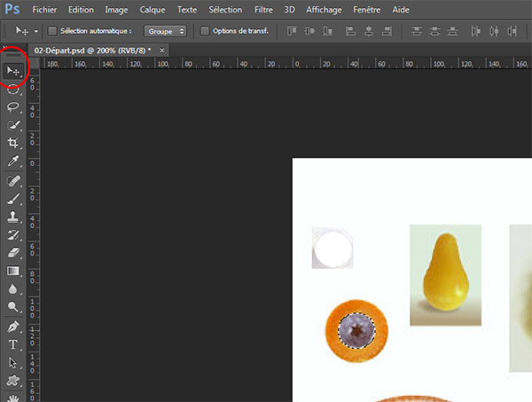The height and width of the screenshot is (402, 532).
Task: Select the Blur tool
Action: [13, 289]
